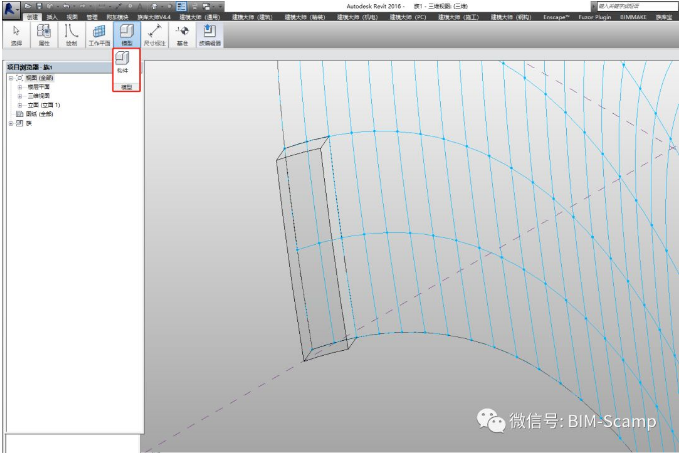This screenshot has width=682, height=459.
Task: Expand the 族 tree node at the bottom of the browser
Action: (11, 124)
